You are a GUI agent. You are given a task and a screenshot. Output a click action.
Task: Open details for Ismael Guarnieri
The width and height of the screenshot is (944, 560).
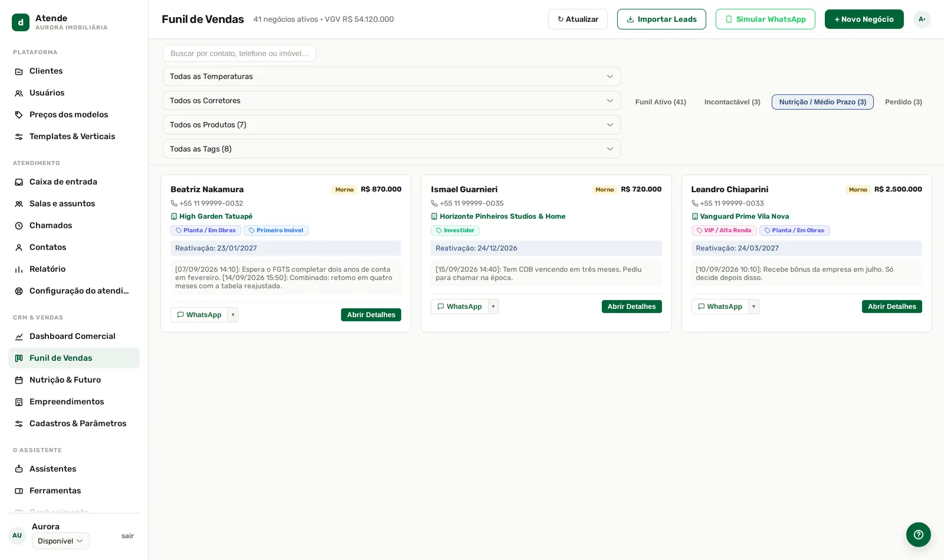631,307
